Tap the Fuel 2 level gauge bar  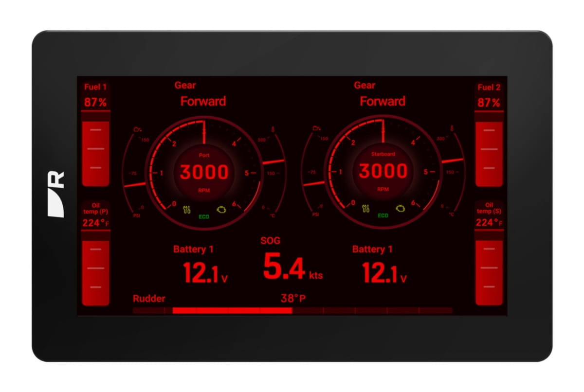coord(489,148)
